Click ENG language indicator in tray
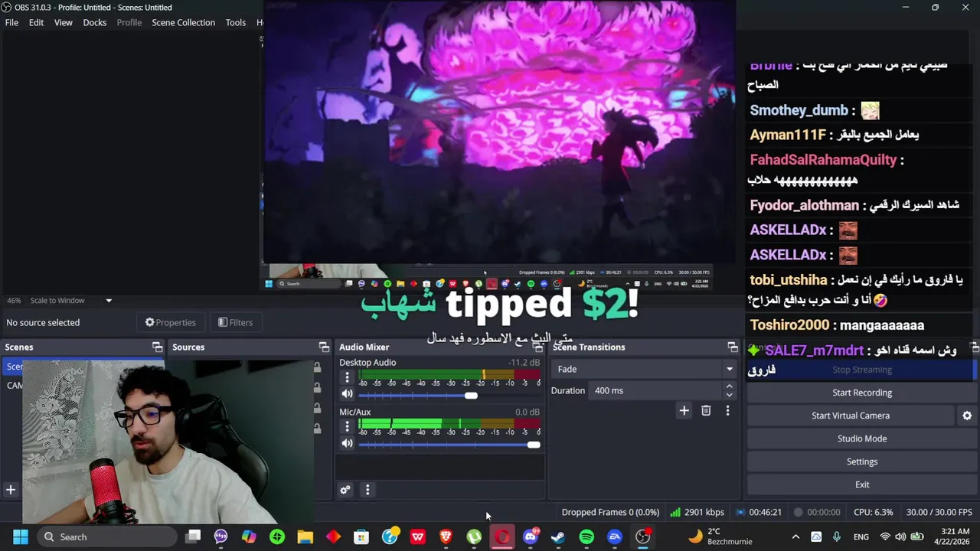This screenshot has width=980, height=551. (x=861, y=536)
